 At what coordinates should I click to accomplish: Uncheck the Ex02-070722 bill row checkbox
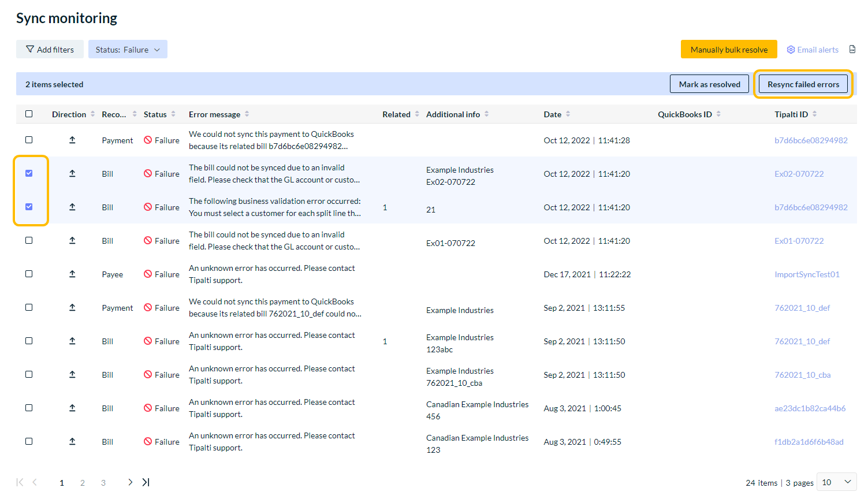click(x=29, y=173)
